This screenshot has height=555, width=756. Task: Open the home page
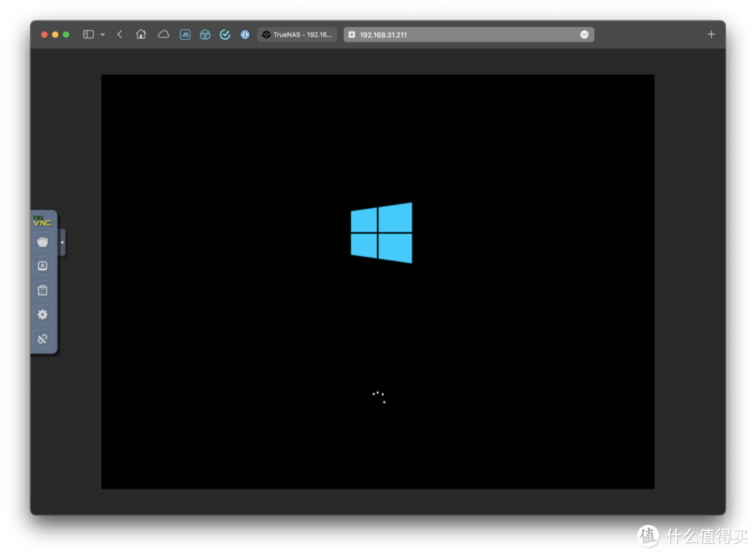point(141,34)
